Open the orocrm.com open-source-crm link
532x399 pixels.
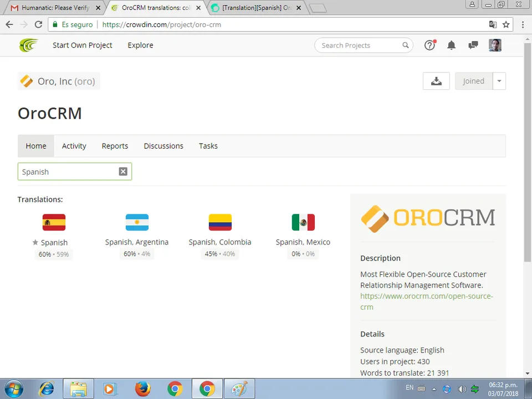(x=427, y=301)
